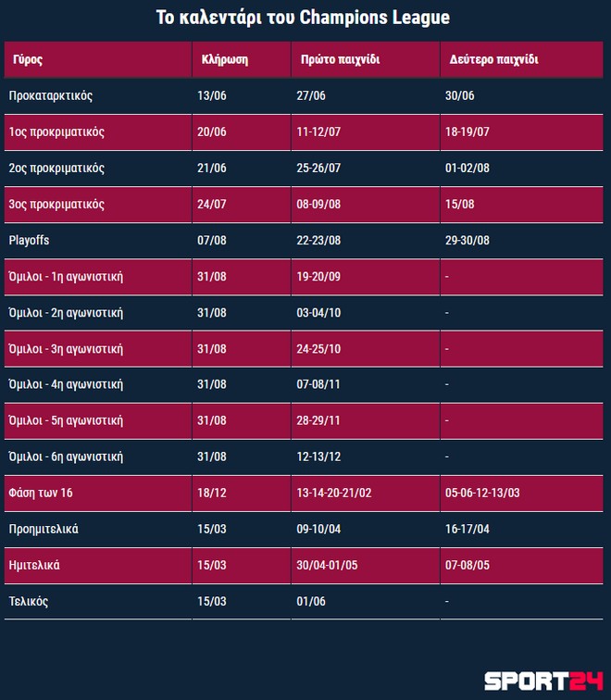The image size is (611, 700).
Task: Click the Ημιτελικά row label
Action: [34, 565]
